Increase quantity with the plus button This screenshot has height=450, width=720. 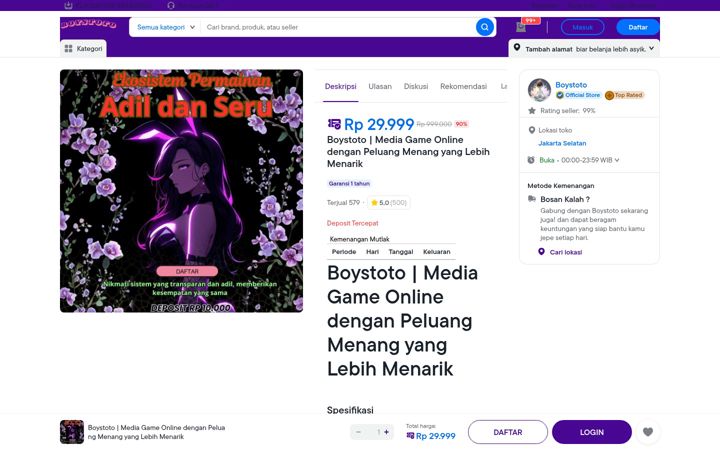click(x=386, y=432)
